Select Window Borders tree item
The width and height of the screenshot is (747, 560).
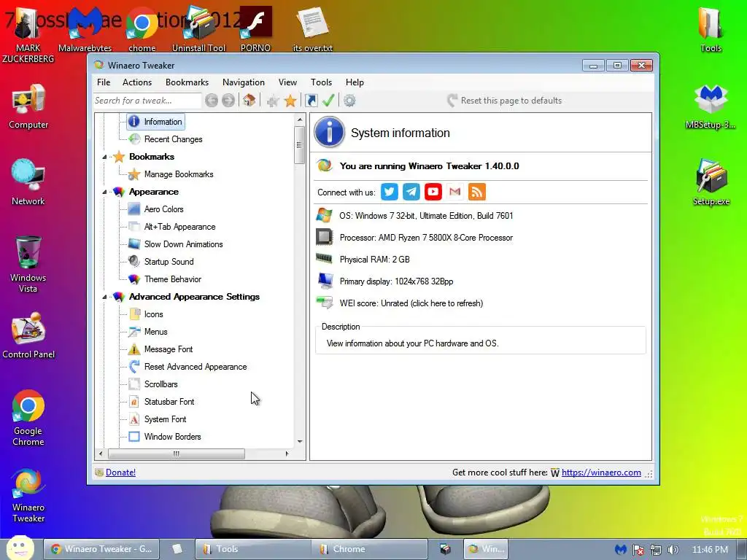click(x=172, y=437)
